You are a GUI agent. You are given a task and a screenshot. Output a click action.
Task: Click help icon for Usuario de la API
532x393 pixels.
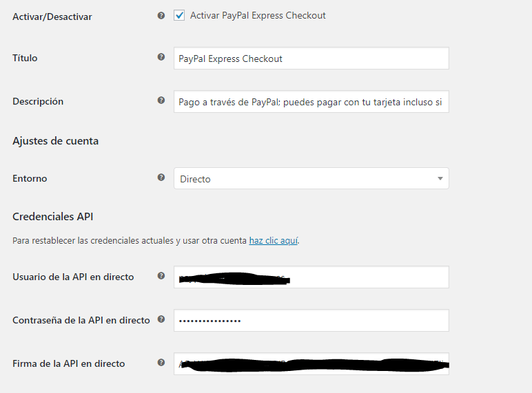tap(161, 276)
